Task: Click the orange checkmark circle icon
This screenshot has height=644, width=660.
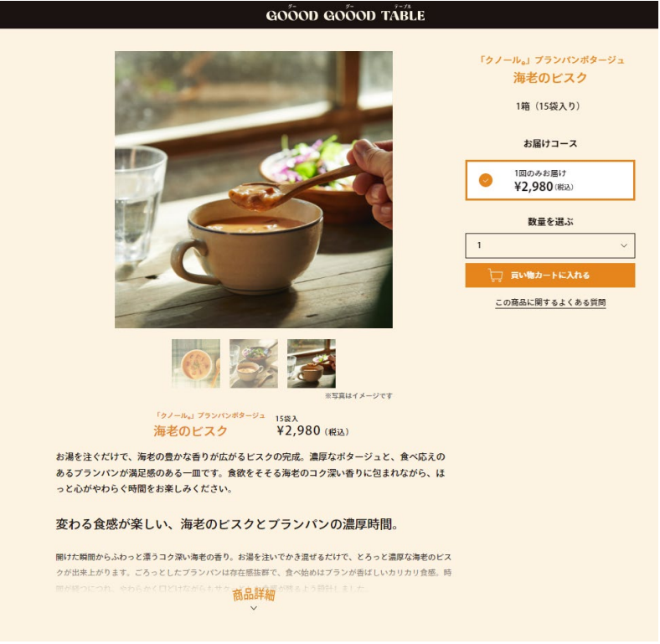Action: pos(486,181)
